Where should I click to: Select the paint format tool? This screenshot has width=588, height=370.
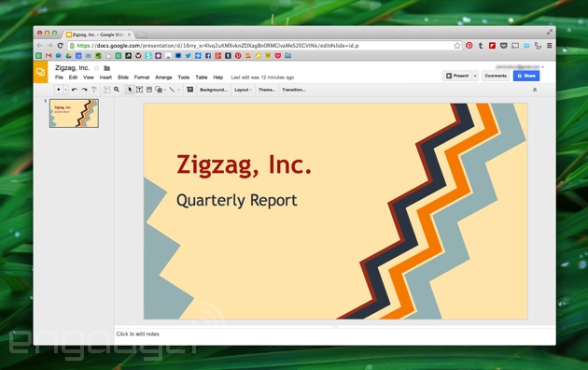pos(94,90)
